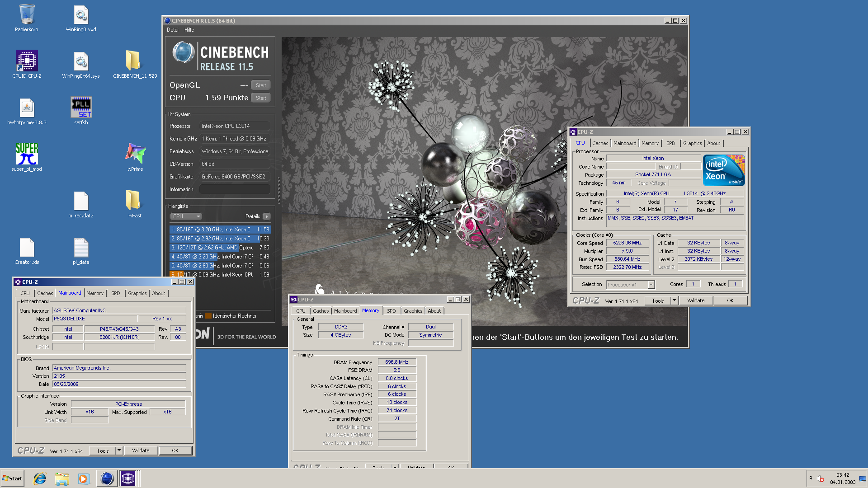The image size is (868, 488).
Task: Click the DRAM Frequency 696.8 MHz value
Action: (397, 362)
